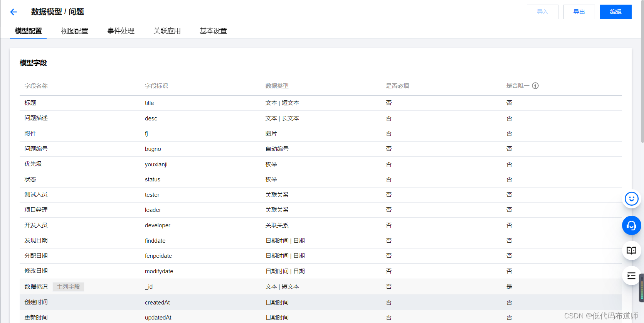Select the 标题 field name cell
644x323 pixels.
30,103
